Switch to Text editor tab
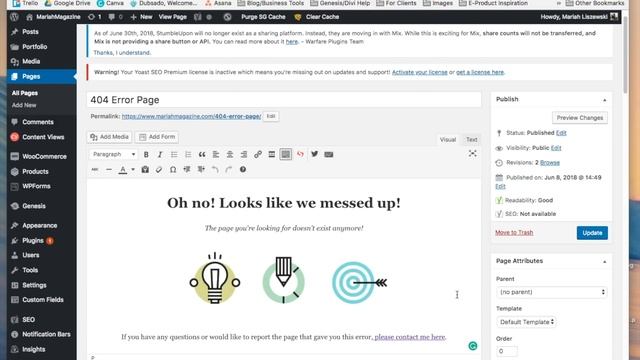The width and height of the screenshot is (640, 360). 471,140
